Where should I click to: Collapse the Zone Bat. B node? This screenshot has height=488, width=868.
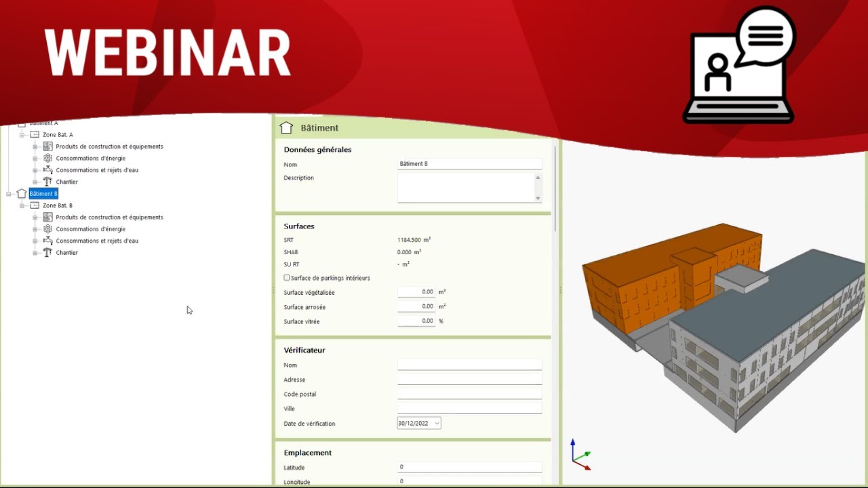[x=22, y=205]
